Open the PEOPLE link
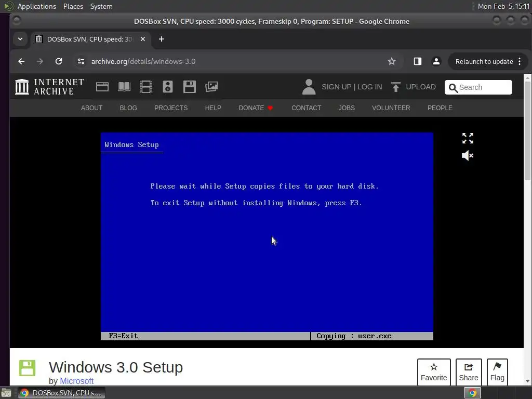This screenshot has width=532, height=399. click(440, 108)
